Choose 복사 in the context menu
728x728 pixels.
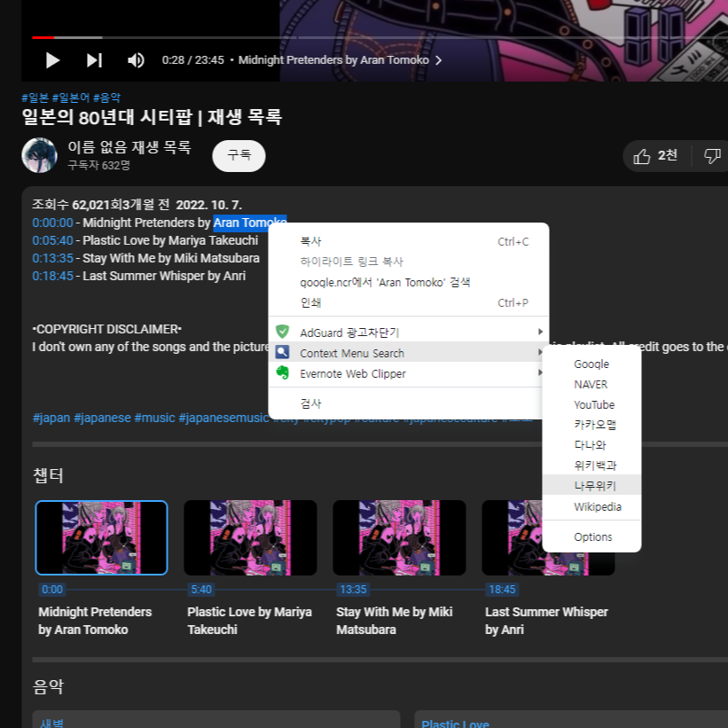[409, 241]
